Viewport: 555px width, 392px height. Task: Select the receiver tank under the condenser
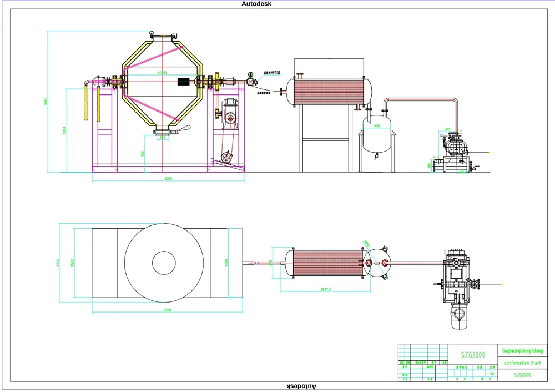[377, 134]
